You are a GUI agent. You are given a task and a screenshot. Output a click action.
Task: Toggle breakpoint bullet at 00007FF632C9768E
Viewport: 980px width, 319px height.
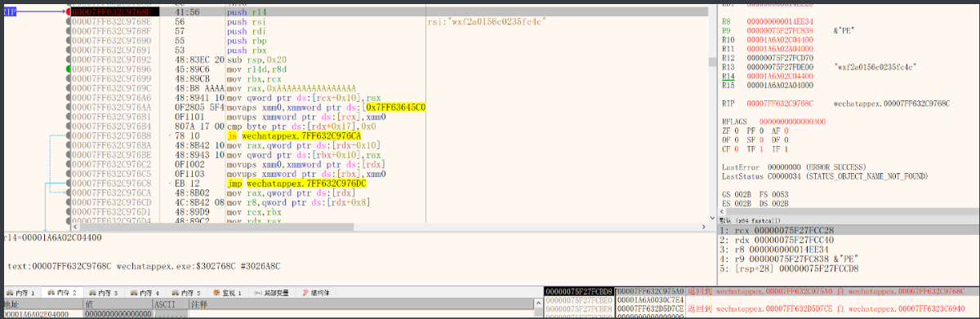coord(68,22)
